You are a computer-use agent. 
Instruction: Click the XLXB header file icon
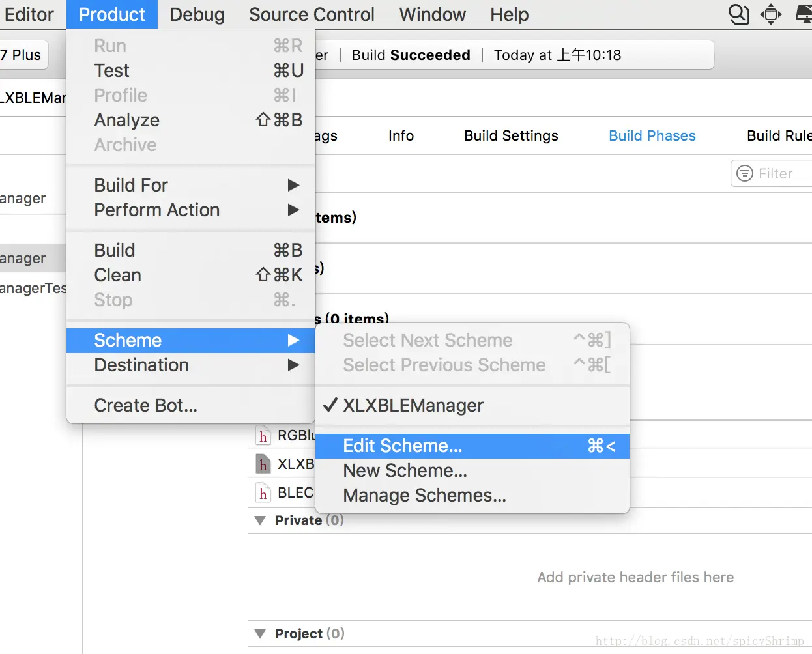(x=263, y=464)
